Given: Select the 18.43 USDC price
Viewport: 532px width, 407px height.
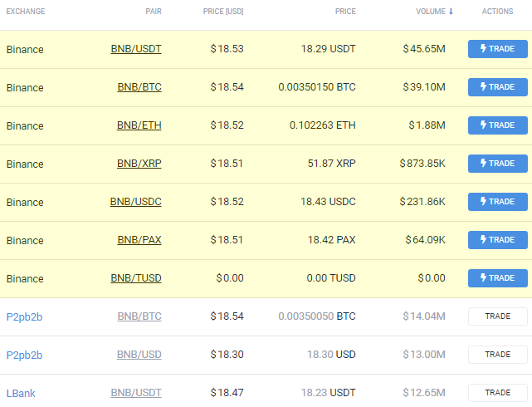Looking at the screenshot, I should (x=328, y=202).
